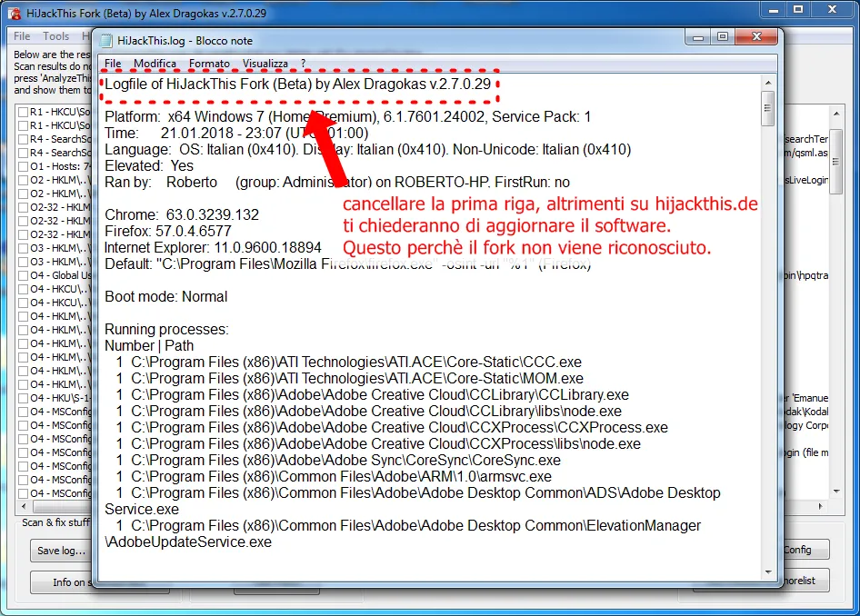Image resolution: width=860 pixels, height=616 pixels.
Task: Click HiJackThis results list scroll up arrow
Action: [x=836, y=114]
